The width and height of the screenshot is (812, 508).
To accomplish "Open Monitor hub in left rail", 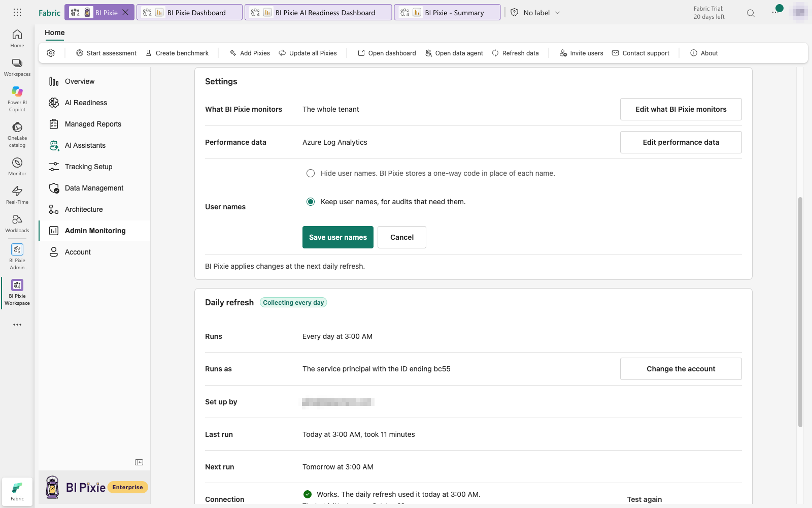I will tap(17, 167).
